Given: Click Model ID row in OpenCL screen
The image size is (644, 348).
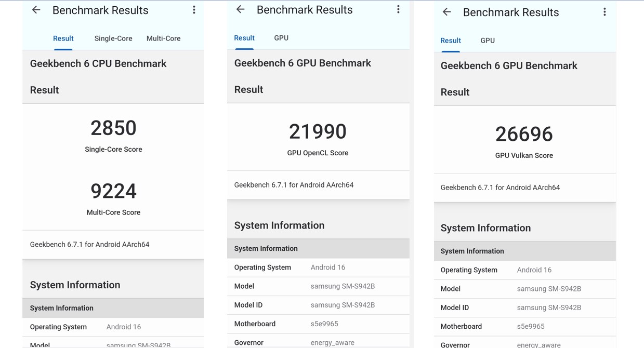Looking at the screenshot, I should coord(318,305).
